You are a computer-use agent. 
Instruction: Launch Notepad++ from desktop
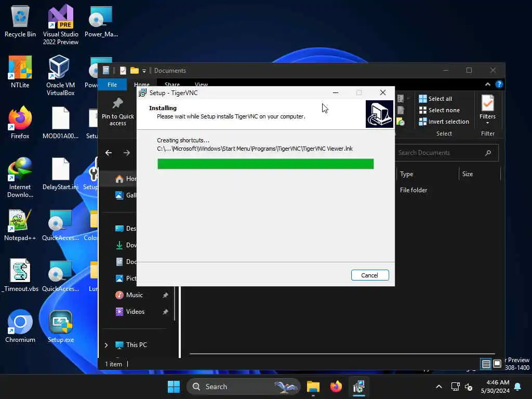20,224
